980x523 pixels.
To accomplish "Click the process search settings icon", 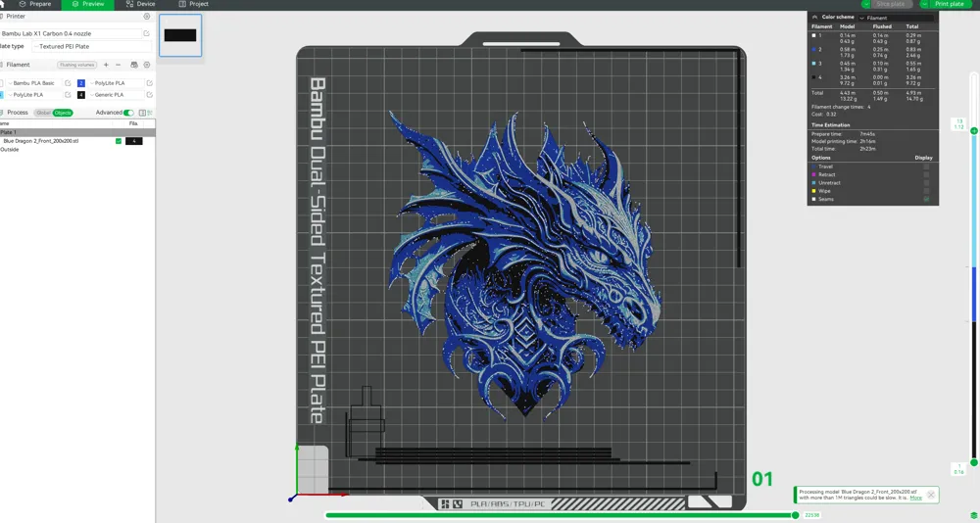I will point(150,113).
